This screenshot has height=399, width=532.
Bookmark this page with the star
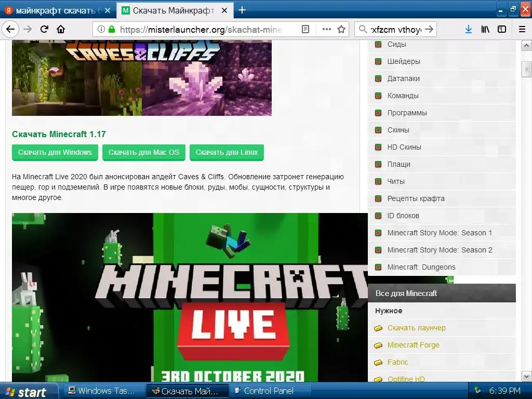(341, 30)
